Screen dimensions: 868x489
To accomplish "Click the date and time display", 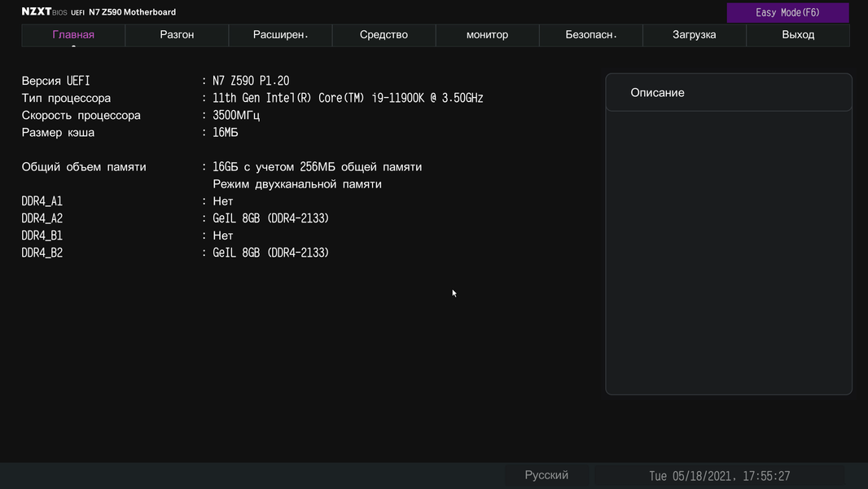I will pos(719,476).
